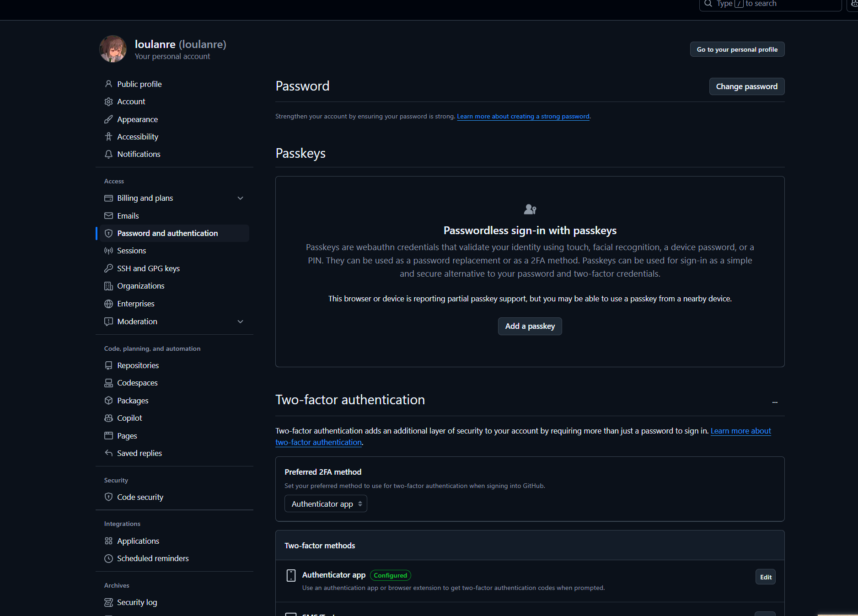Open the Sessions settings page
This screenshot has width=858, height=616.
pos(131,251)
